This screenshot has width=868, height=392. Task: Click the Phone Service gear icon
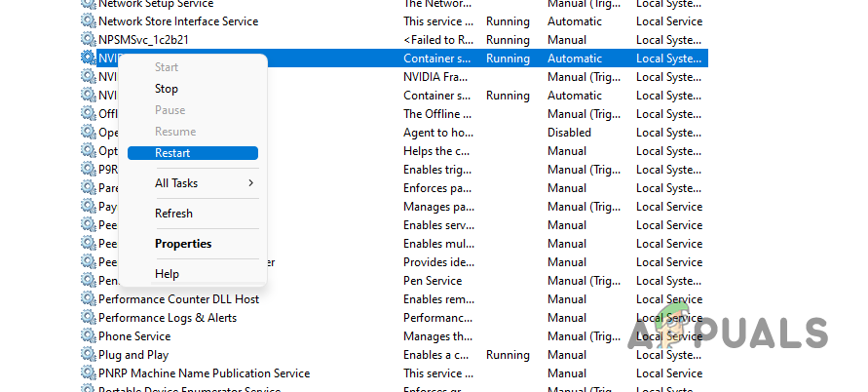click(89, 336)
